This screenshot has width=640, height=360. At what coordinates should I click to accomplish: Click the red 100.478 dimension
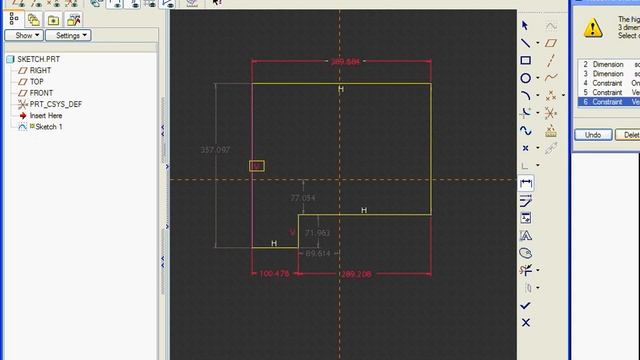click(274, 274)
